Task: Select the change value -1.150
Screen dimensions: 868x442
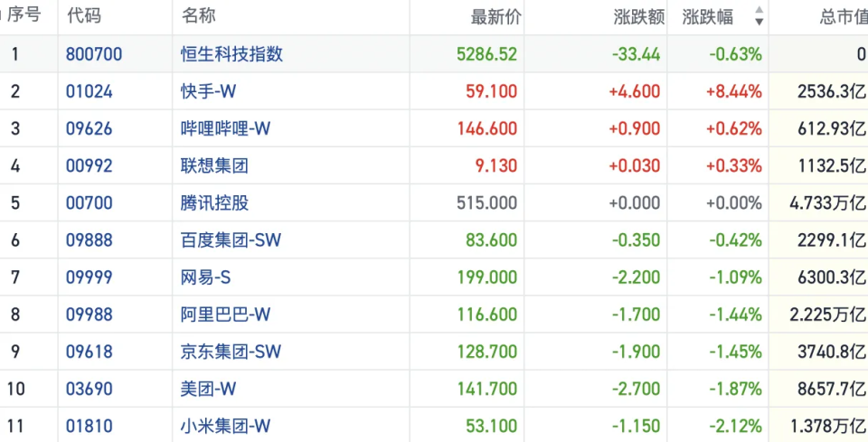Action: [636, 426]
